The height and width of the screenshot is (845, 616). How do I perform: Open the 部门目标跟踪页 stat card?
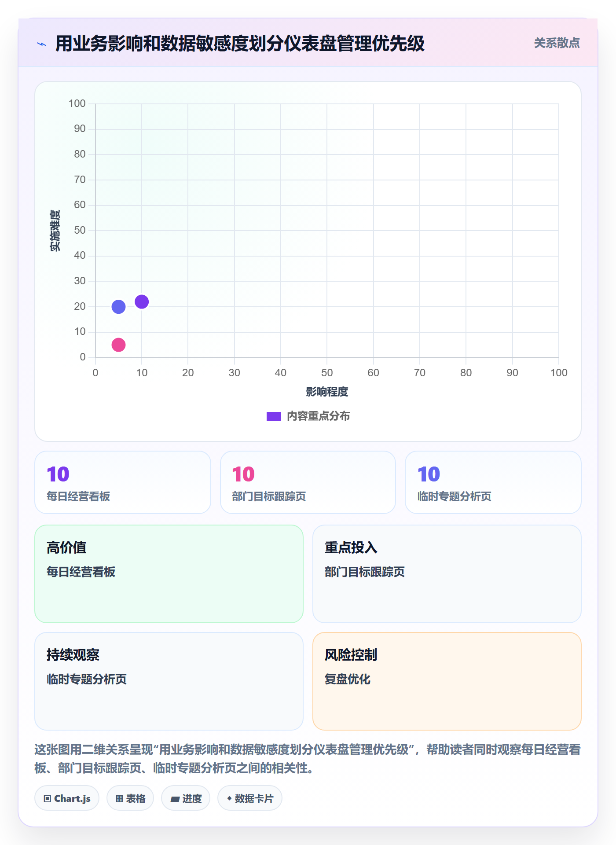tap(308, 482)
